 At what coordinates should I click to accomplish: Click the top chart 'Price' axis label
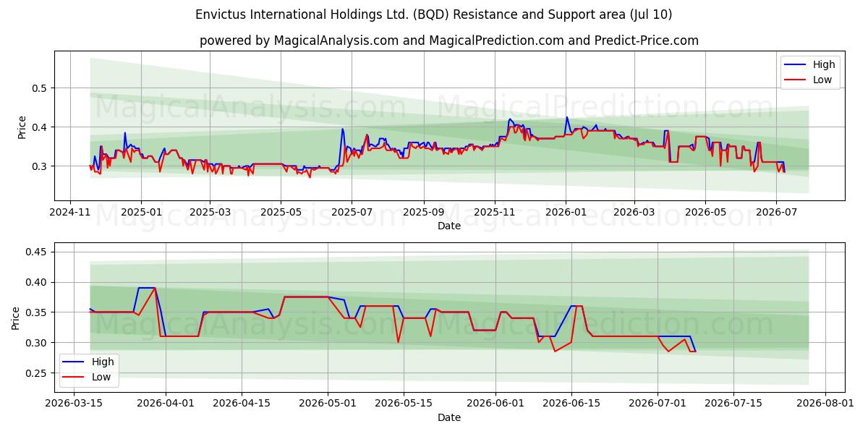[22, 127]
